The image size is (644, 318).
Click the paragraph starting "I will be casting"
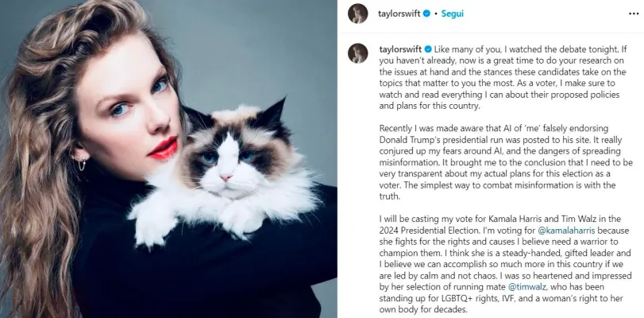pyautogui.click(x=504, y=264)
